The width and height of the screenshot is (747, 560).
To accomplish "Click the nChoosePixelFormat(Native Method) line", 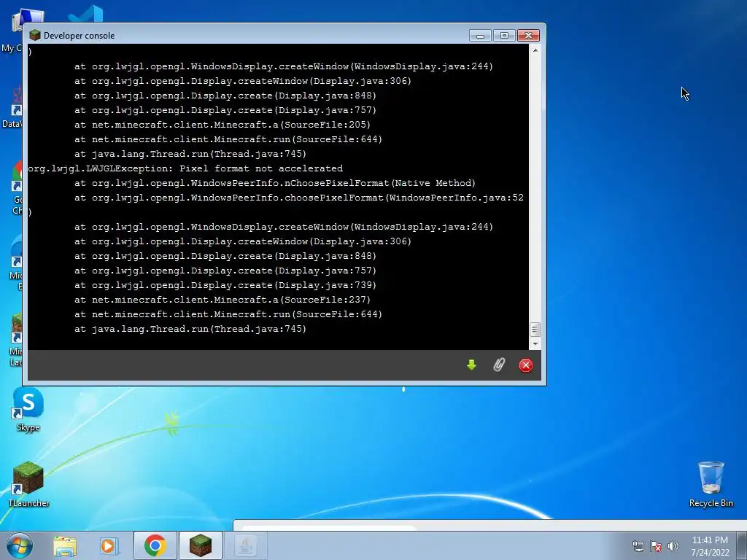I will click(x=275, y=183).
